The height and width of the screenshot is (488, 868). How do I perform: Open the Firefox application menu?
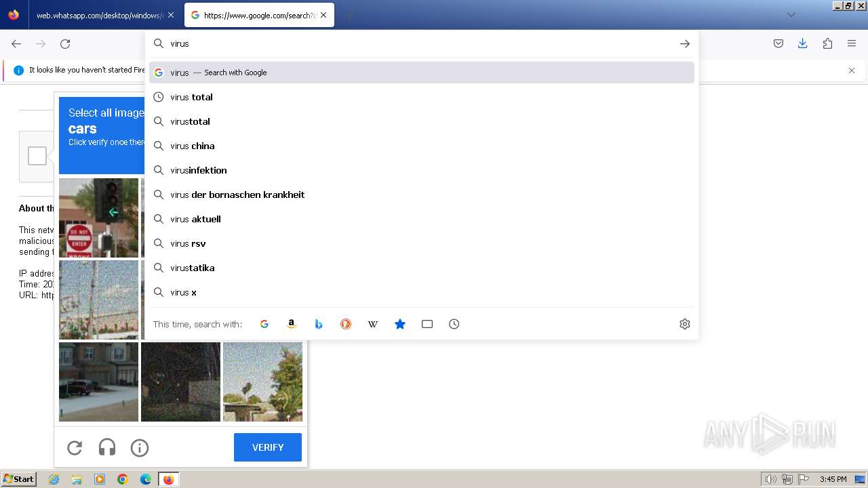pos(852,43)
